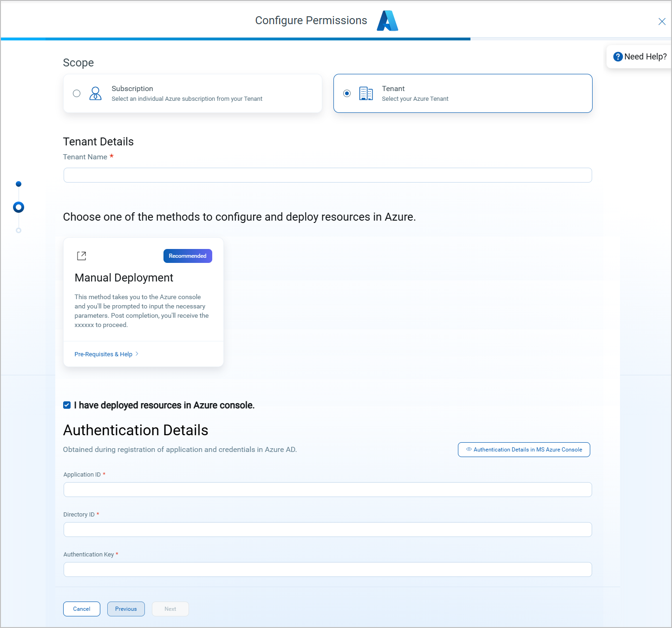Click the first completed step dot

click(19, 183)
